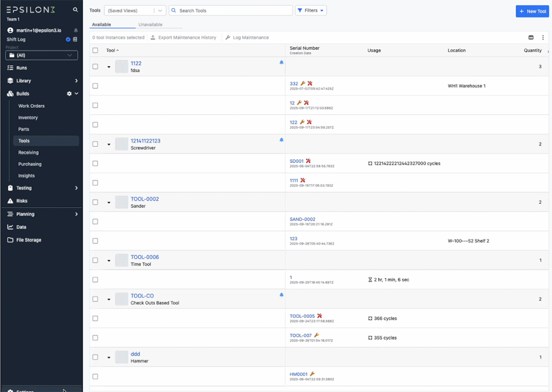
Task: Click red crossed-tools icon beside serial 122
Action: 309,122
